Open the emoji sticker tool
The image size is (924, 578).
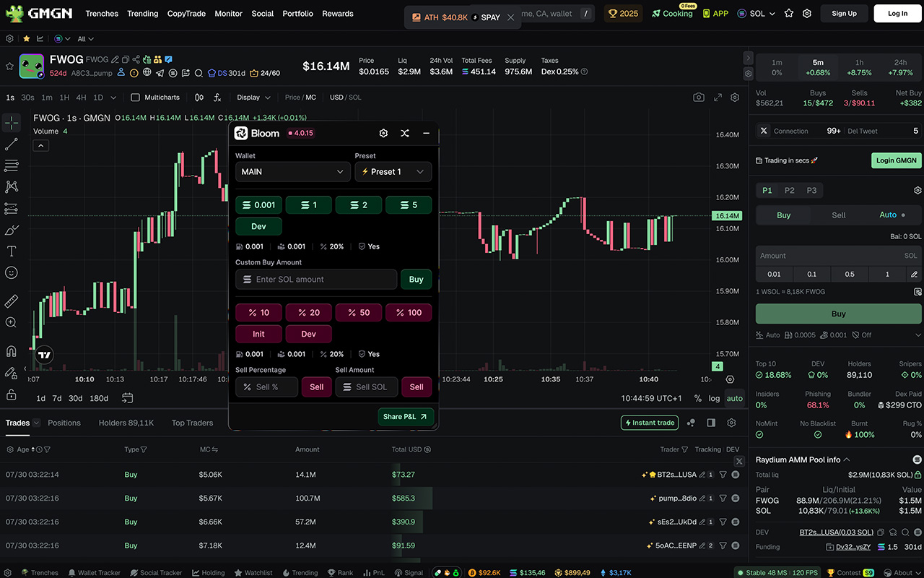[x=12, y=273]
